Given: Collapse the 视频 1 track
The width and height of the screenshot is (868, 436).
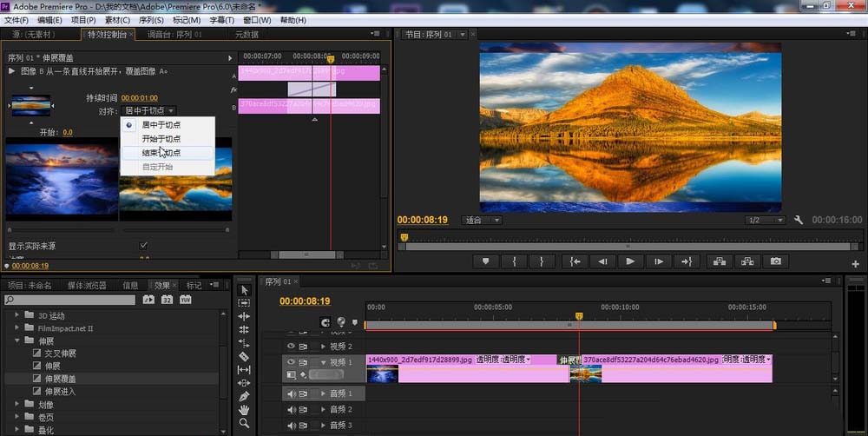Looking at the screenshot, I should 323,362.
